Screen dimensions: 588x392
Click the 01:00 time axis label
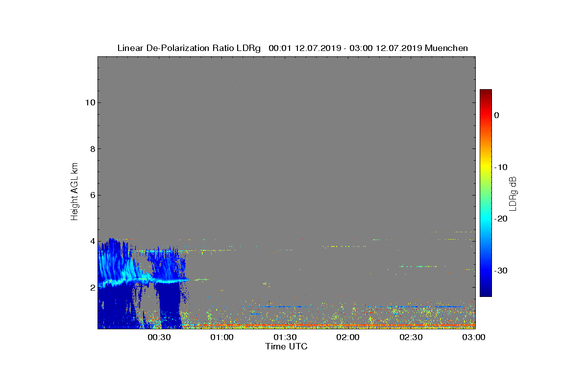[x=222, y=338]
